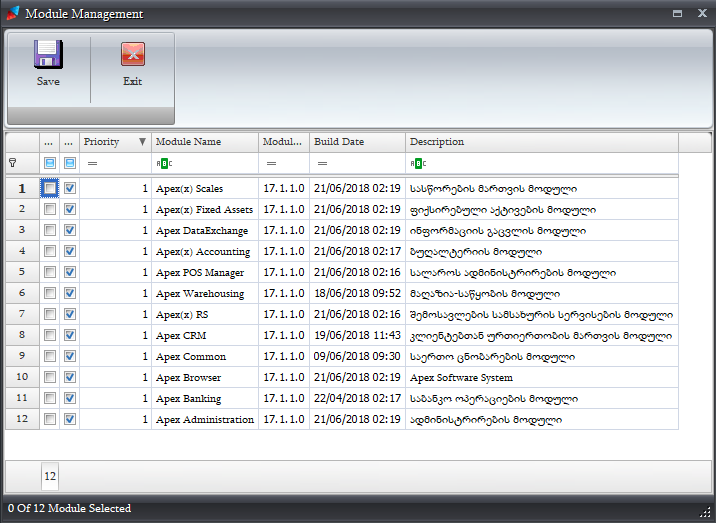
Task: Uncheck the checked box for Apex Administration
Action: pyautogui.click(x=70, y=419)
